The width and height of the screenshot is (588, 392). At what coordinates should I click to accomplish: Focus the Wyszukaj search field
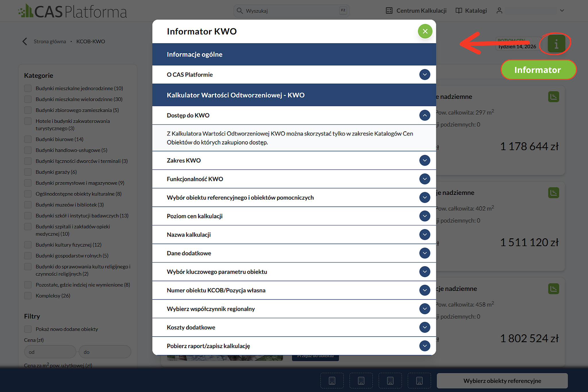[291, 11]
